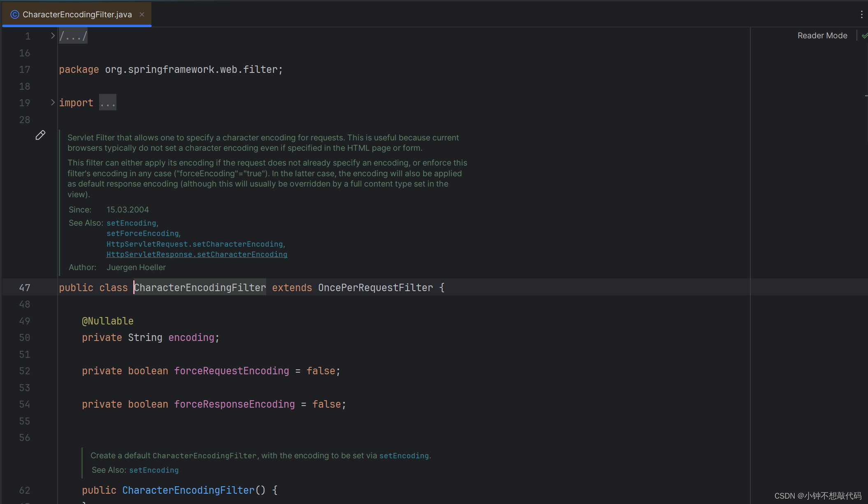Click the pencil icon to edit rendered doc

(x=40, y=135)
